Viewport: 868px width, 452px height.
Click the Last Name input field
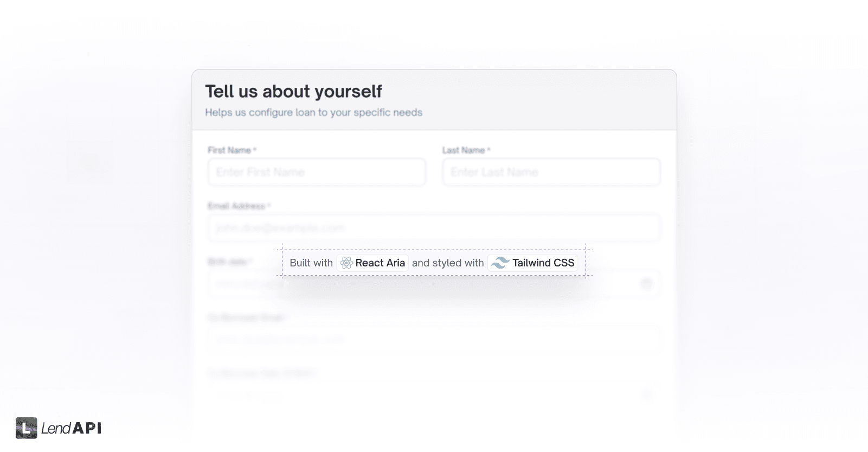pyautogui.click(x=551, y=171)
